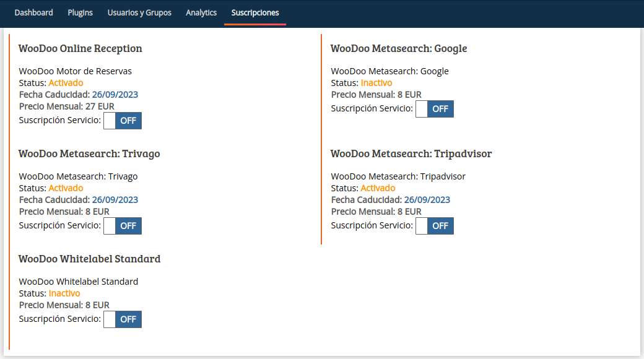The height and width of the screenshot is (359, 644).
Task: Click the WooDoo Metasearch: Tripadvisor heading
Action: 411,154
